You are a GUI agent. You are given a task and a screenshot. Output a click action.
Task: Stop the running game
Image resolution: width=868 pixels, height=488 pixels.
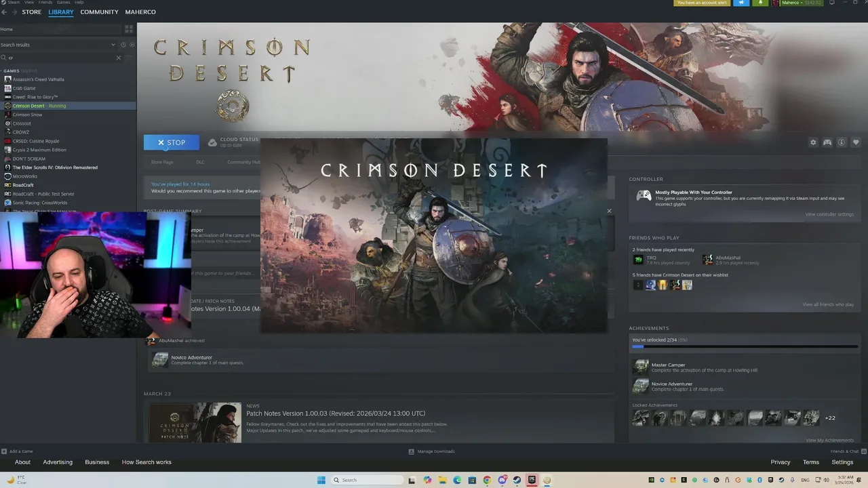point(172,142)
